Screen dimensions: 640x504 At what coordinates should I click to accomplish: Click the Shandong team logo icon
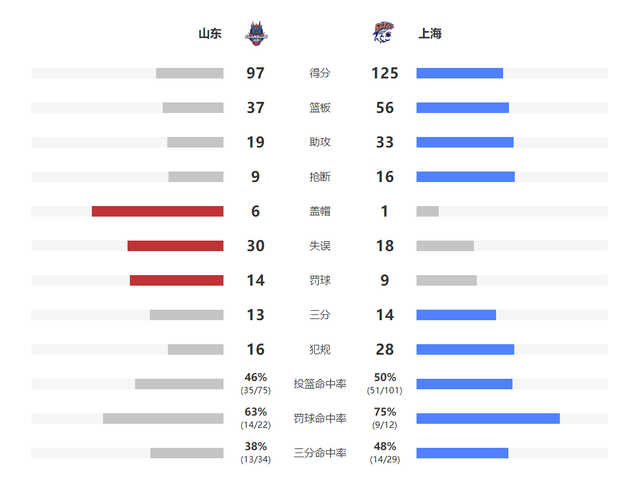tap(256, 33)
